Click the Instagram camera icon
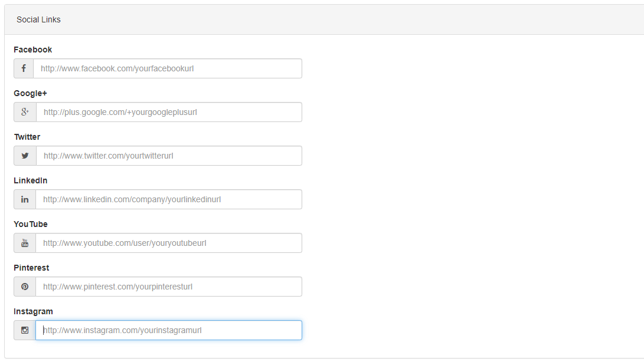This screenshot has width=644, height=362. click(x=25, y=330)
